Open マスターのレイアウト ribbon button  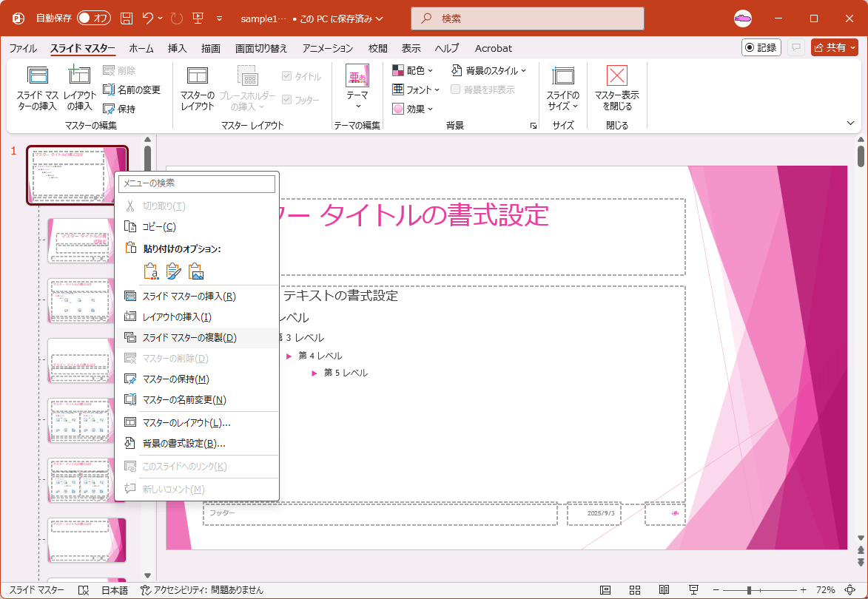click(x=198, y=89)
